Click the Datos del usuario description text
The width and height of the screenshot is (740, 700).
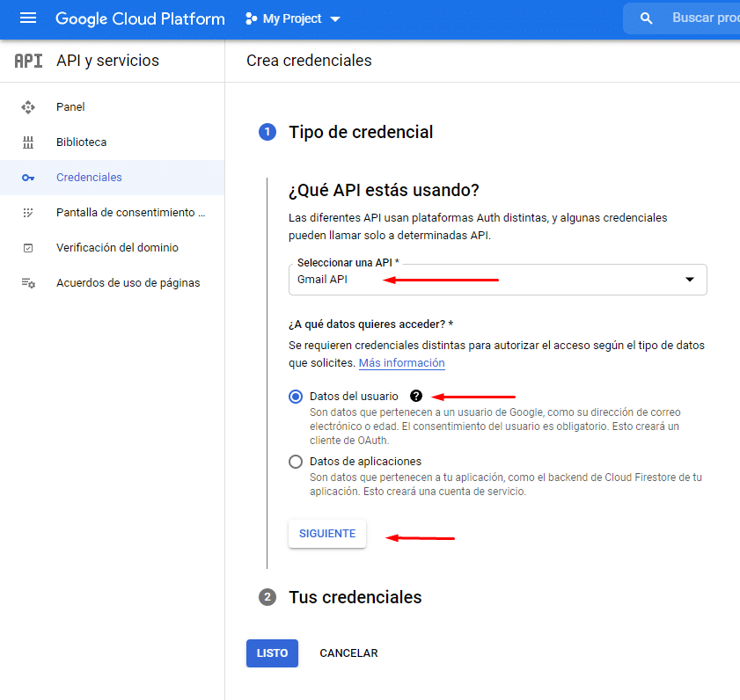pyautogui.click(x=495, y=427)
